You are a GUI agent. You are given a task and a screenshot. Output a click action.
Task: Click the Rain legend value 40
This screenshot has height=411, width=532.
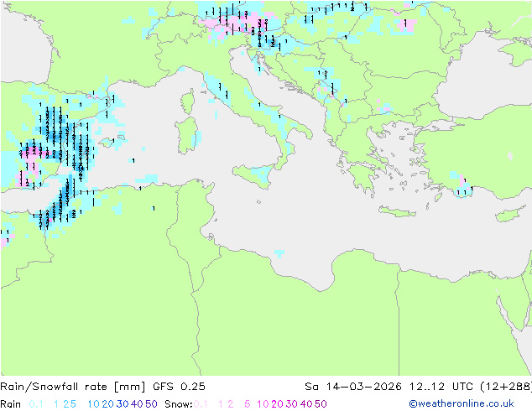tap(137, 404)
